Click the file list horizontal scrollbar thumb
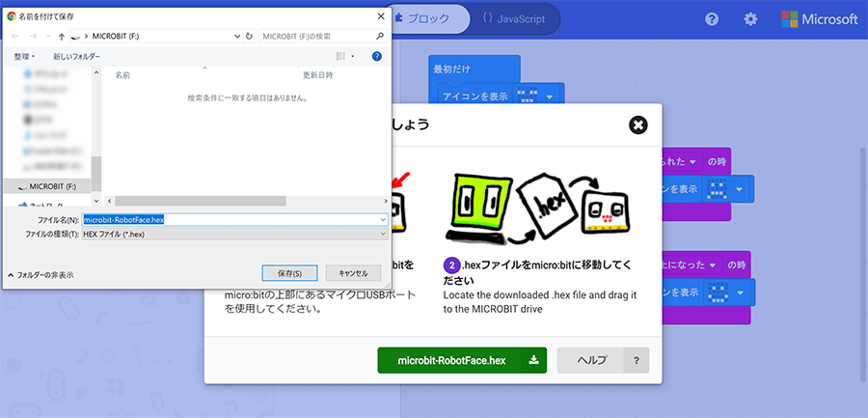This screenshot has height=418, width=868. [x=201, y=201]
